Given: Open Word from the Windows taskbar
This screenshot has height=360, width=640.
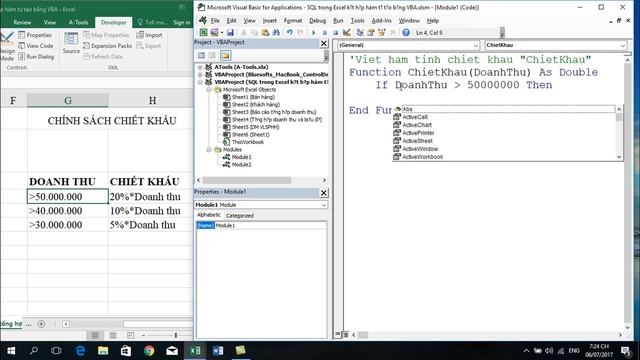Looking at the screenshot, I should [x=218, y=351].
